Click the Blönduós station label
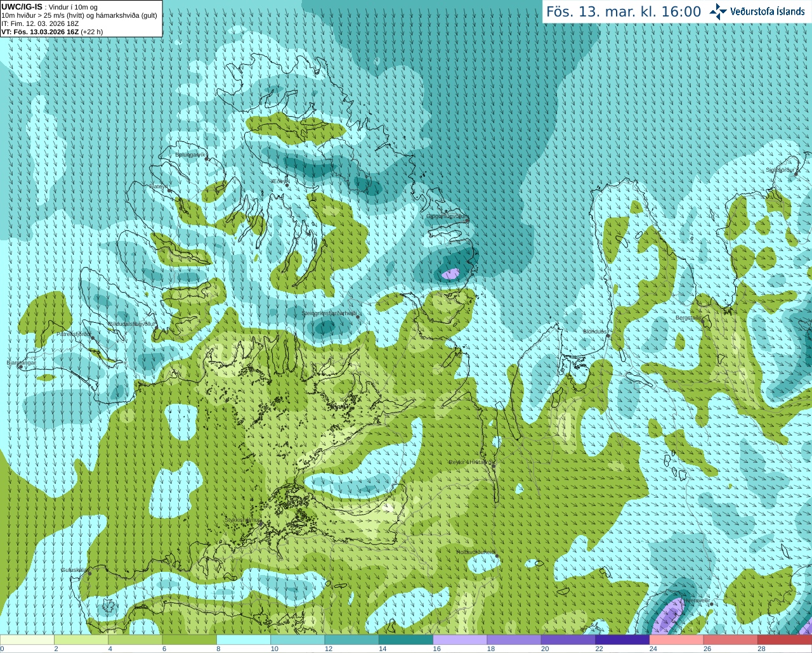 click(595, 332)
